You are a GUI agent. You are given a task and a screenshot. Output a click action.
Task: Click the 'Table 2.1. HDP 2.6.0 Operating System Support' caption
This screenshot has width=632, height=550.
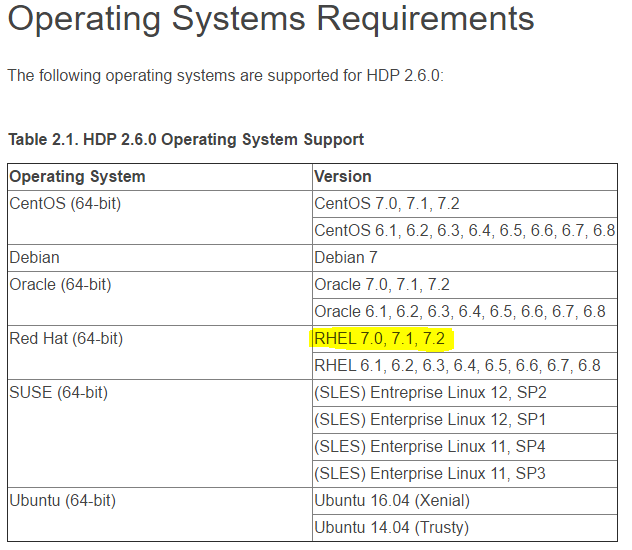click(x=186, y=139)
